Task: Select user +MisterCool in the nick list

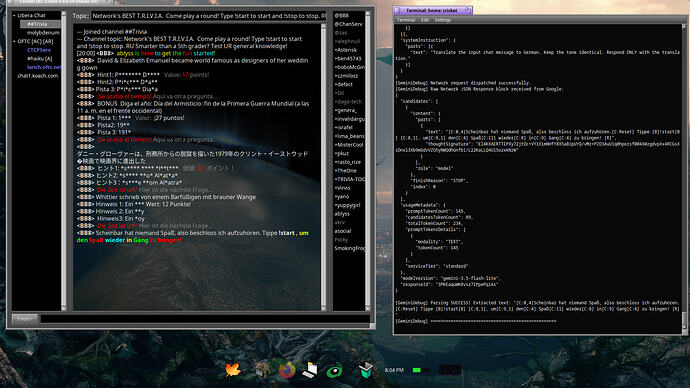Action: coord(349,145)
